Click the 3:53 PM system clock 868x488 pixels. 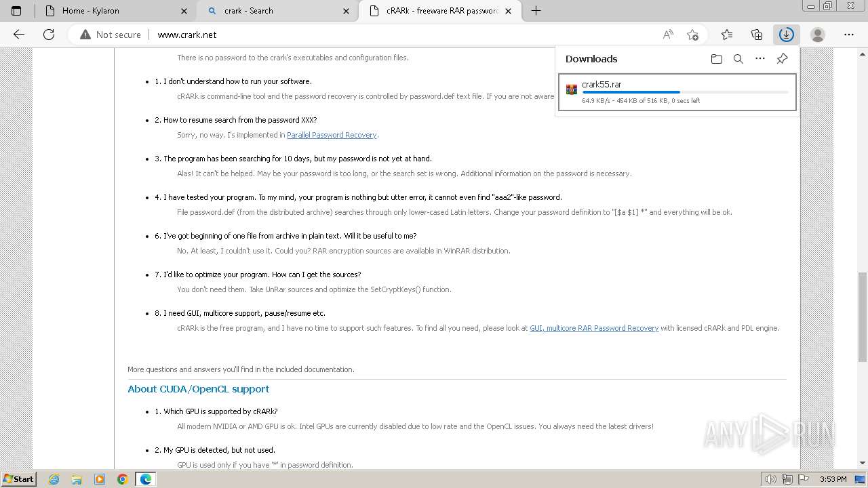[833, 479]
